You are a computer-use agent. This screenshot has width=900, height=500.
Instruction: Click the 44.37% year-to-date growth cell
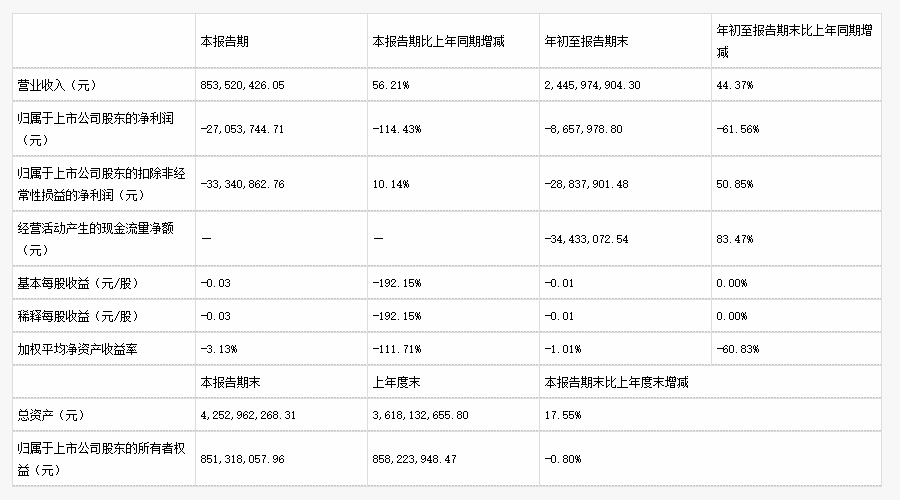734,86
